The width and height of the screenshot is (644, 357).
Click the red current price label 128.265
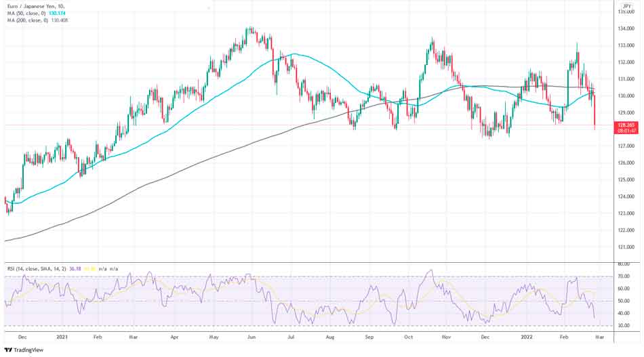tap(626, 125)
